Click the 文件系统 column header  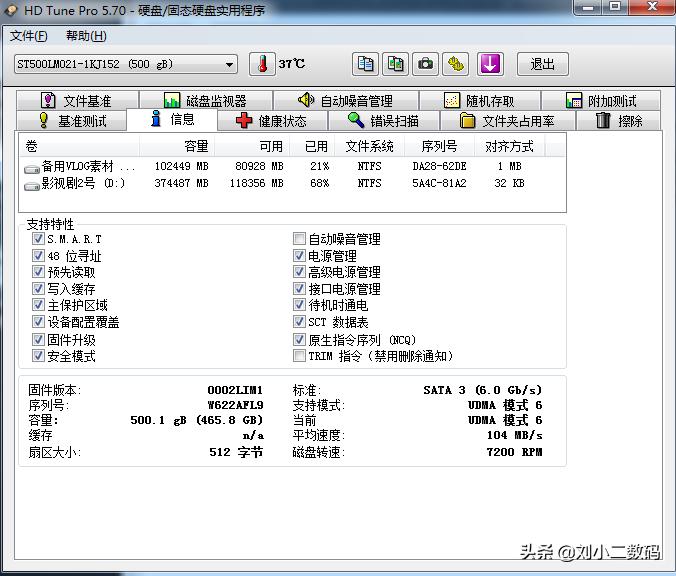(x=369, y=146)
